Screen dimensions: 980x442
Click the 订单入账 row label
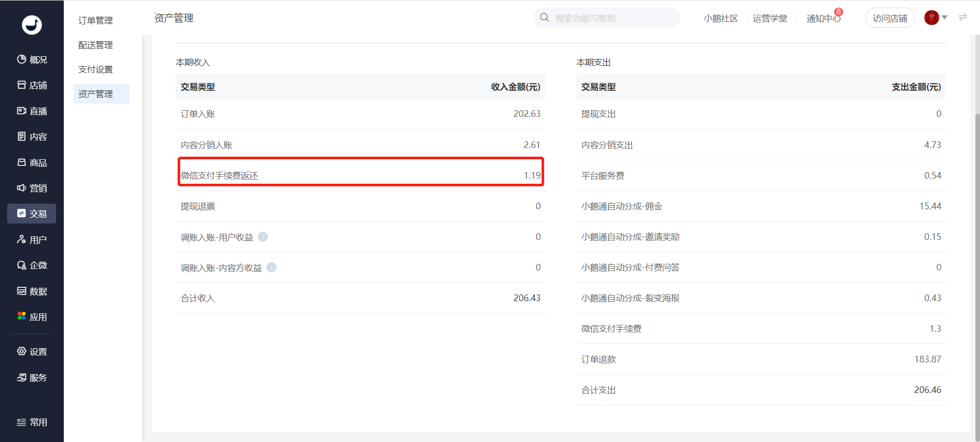click(198, 114)
